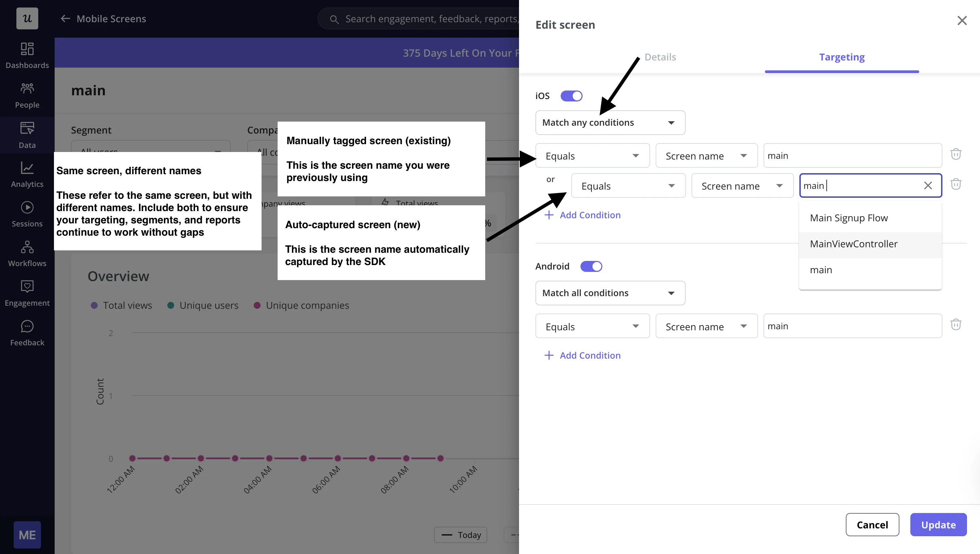Open the Workflows section

(27, 254)
